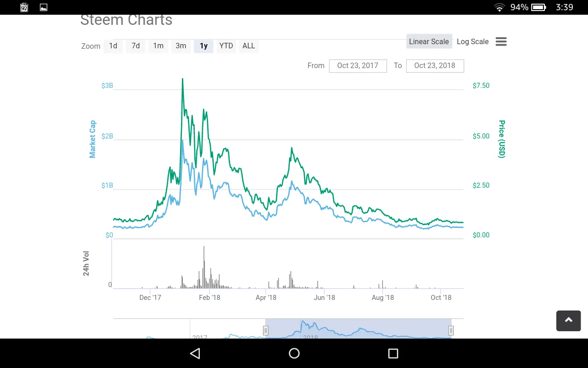This screenshot has width=588, height=368.
Task: Select the 1y zoom range
Action: click(204, 46)
